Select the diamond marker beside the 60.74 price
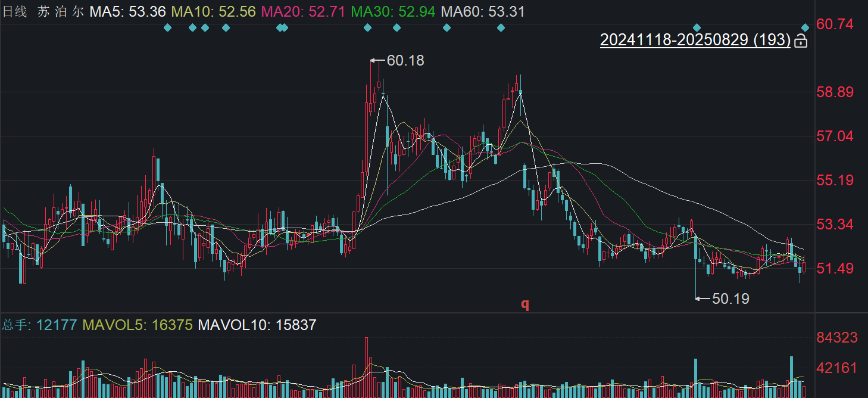The image size is (868, 398). click(x=805, y=27)
